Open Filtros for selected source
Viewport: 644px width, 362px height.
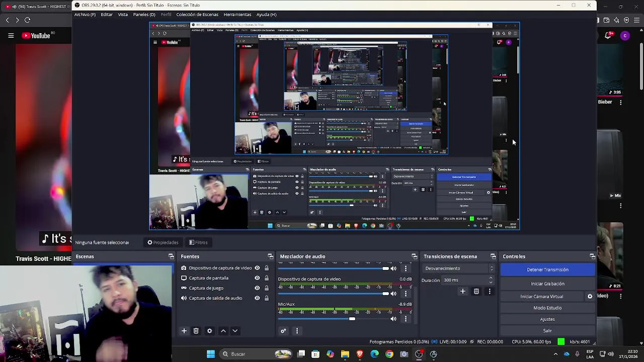pyautogui.click(x=198, y=242)
